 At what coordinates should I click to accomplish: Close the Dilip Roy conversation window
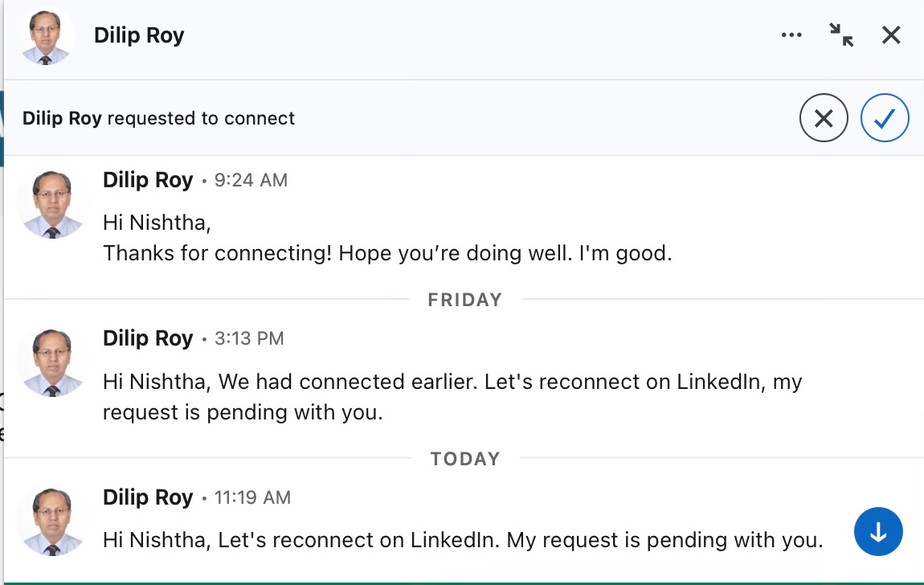coord(891,35)
